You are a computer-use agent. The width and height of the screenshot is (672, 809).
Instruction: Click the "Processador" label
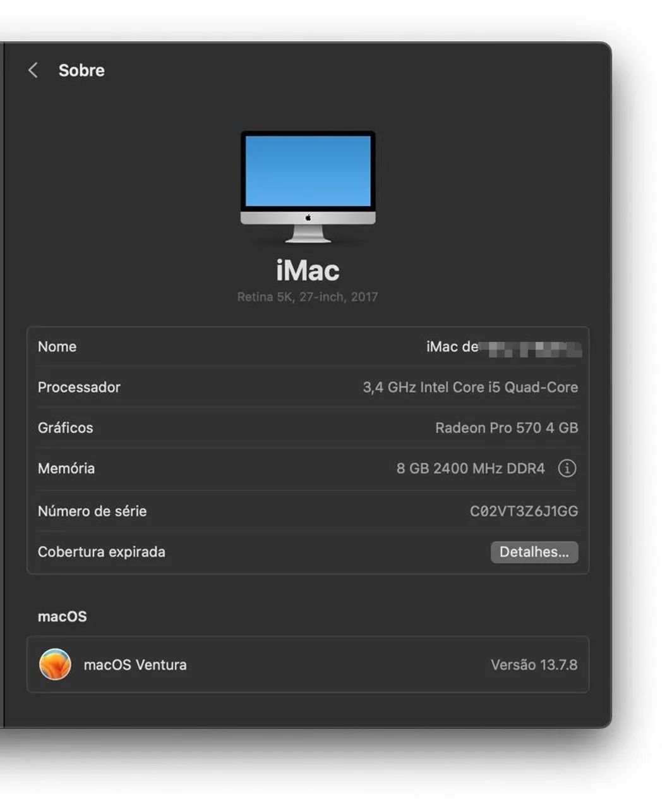[x=79, y=387]
